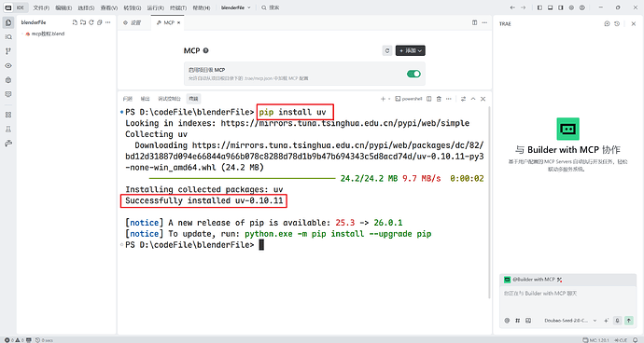
Task: Insert an @ mention in chat
Action: tap(507, 321)
